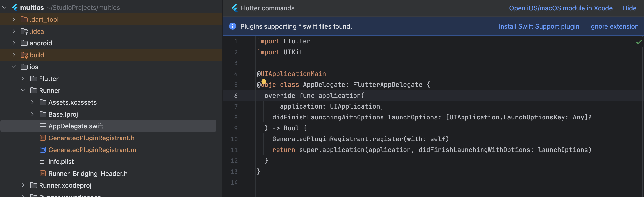Image resolution: width=644 pixels, height=197 pixels.
Task: Click the green checkmark inspection indicator
Action: point(639,42)
